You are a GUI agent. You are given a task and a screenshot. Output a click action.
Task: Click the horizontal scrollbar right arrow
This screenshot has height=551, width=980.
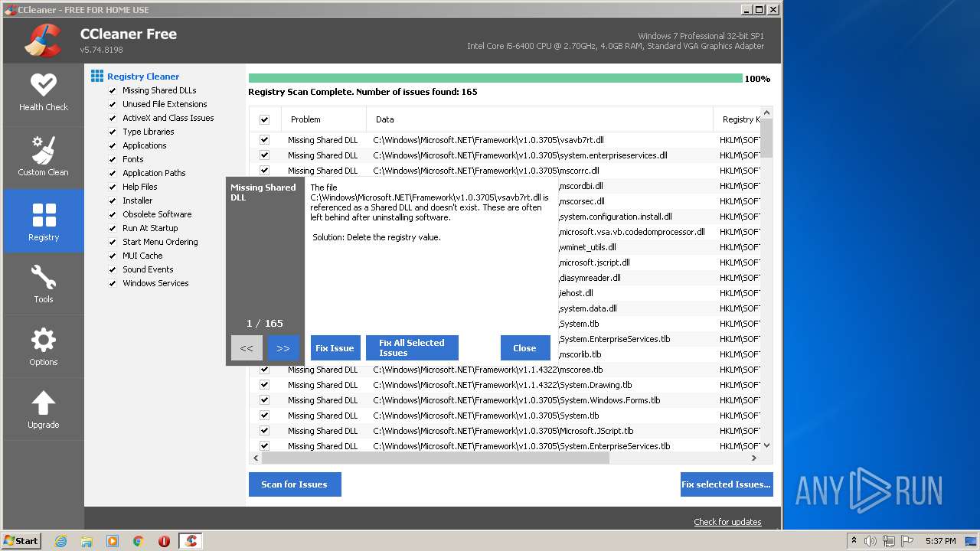click(754, 458)
